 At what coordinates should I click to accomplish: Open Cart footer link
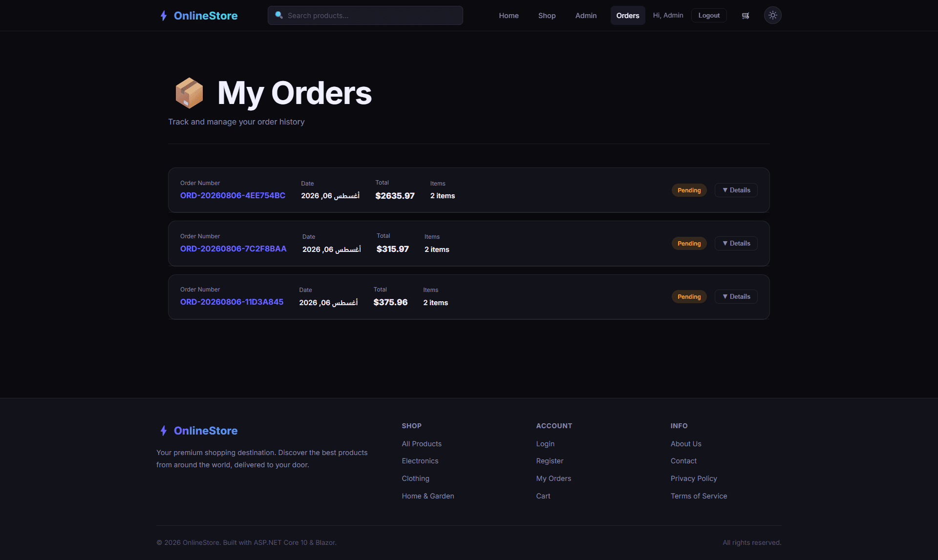click(x=543, y=496)
